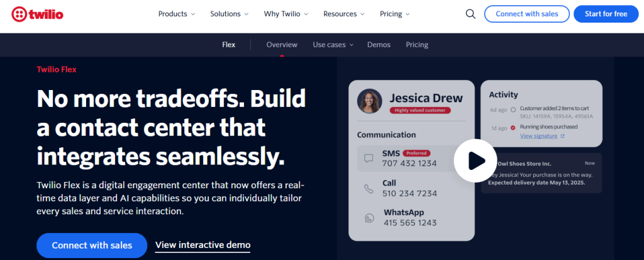
Task: Open the View signature link
Action: (538, 136)
